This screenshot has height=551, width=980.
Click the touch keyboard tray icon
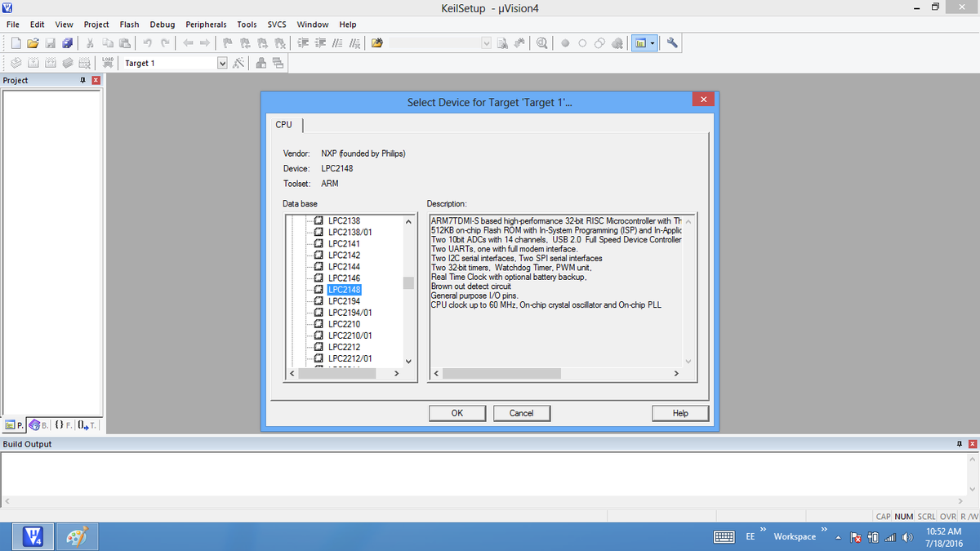point(724,537)
